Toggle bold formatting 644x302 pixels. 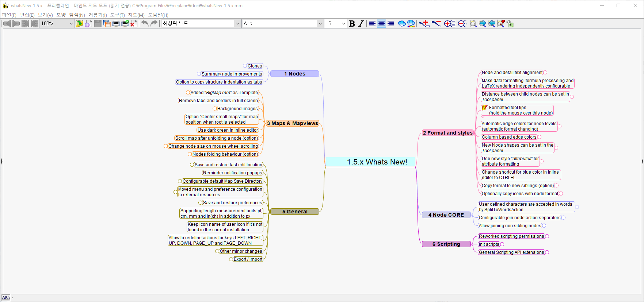pos(352,23)
